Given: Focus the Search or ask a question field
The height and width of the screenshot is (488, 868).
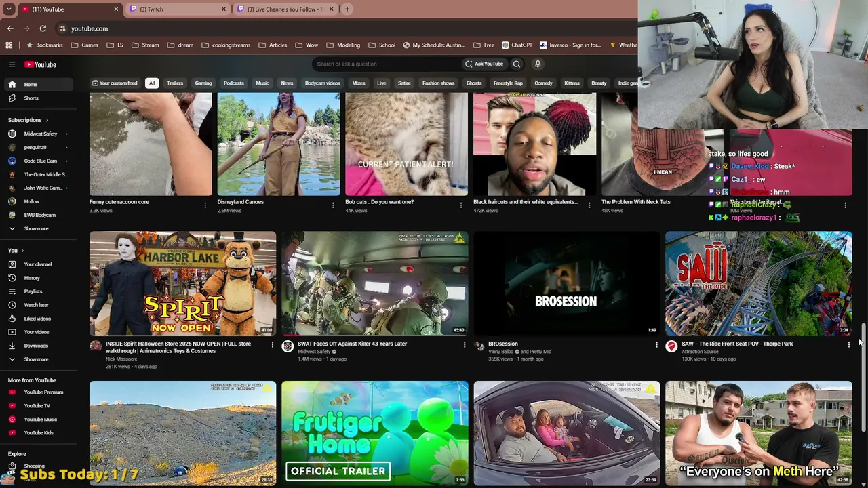Looking at the screenshot, I should (387, 64).
